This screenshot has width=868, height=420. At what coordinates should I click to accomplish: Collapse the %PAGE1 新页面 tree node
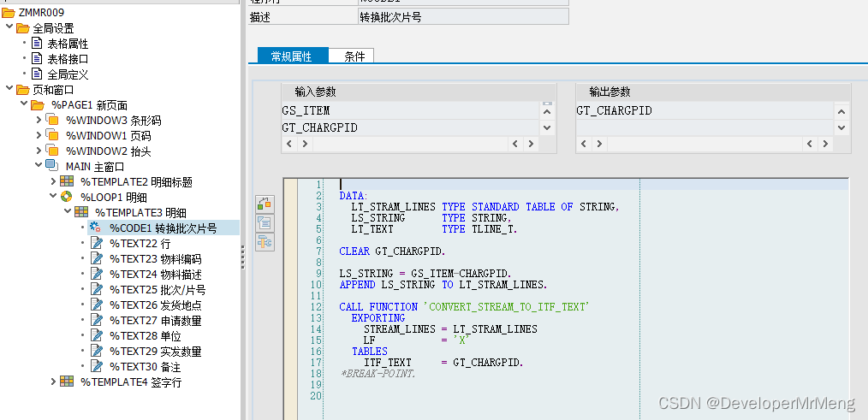click(24, 105)
